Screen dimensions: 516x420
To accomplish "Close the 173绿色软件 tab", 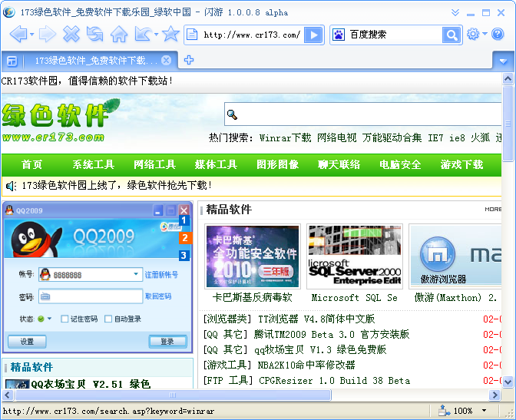I will [x=167, y=60].
